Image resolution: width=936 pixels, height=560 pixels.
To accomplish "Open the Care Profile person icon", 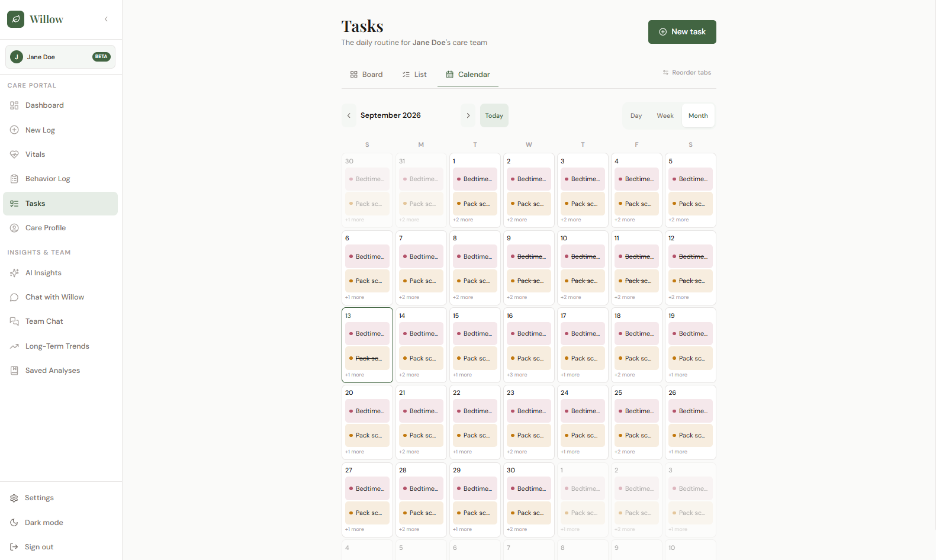I will tap(14, 228).
